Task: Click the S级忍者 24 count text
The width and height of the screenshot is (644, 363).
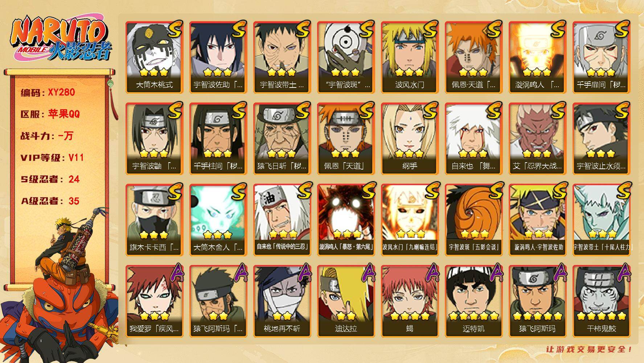Action: tap(50, 179)
